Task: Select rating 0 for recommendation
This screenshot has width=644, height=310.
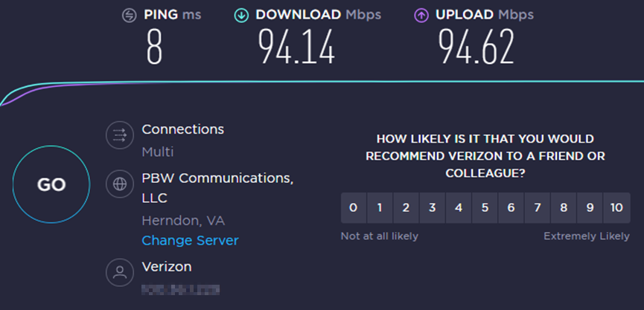Action: click(354, 208)
